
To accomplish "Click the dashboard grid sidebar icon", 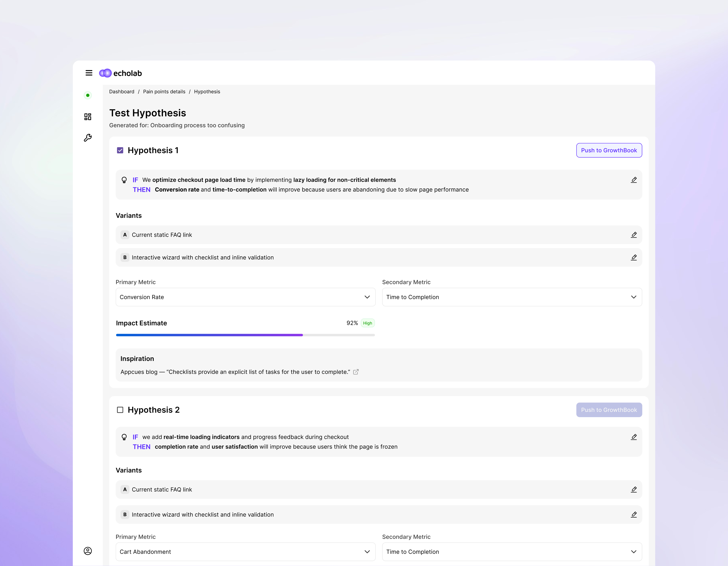I will pyautogui.click(x=88, y=117).
